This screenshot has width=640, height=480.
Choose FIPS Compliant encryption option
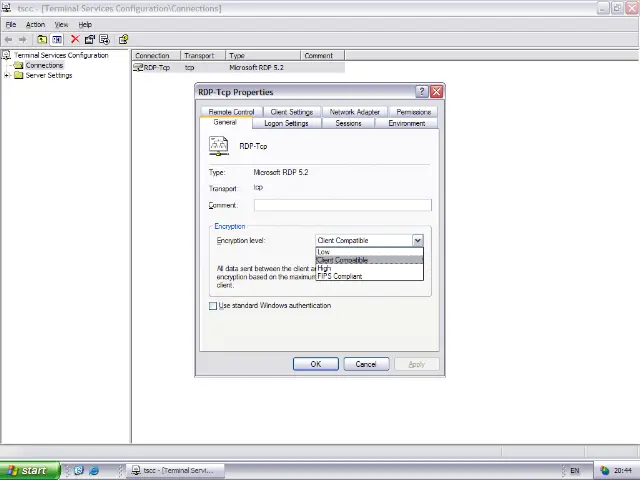click(x=340, y=277)
